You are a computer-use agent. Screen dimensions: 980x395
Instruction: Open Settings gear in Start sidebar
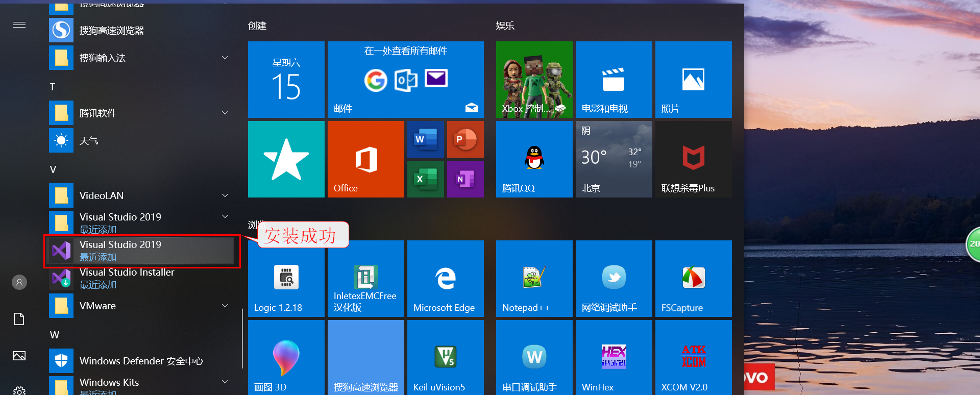(19, 390)
